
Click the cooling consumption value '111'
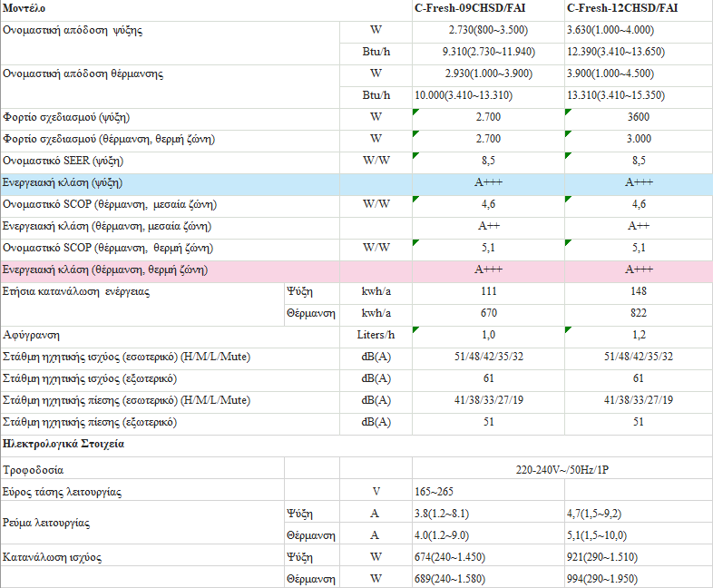click(x=488, y=291)
